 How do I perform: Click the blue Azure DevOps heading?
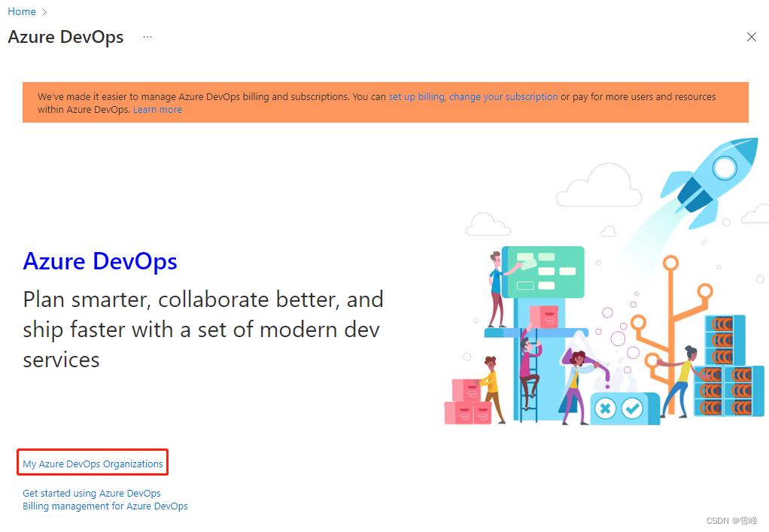pyautogui.click(x=100, y=261)
